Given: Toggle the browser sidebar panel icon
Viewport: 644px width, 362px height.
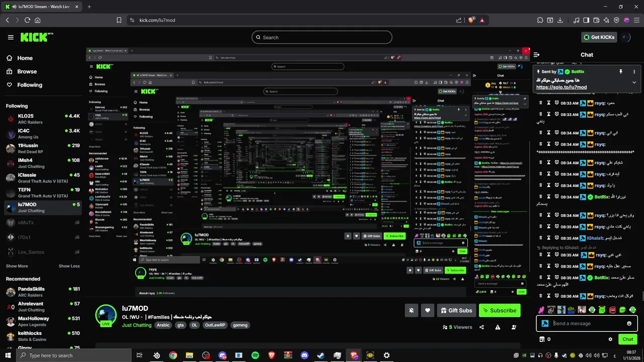Looking at the screenshot, I should pyautogui.click(x=586, y=20).
